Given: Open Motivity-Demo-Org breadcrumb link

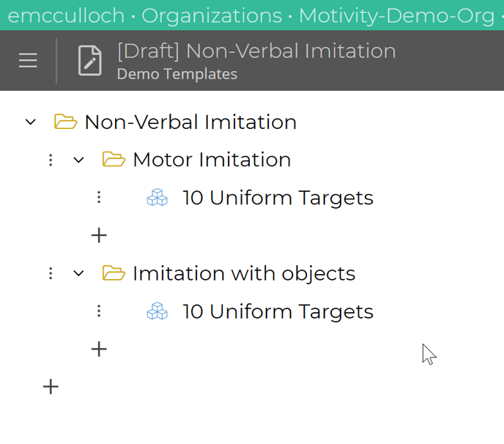Looking at the screenshot, I should 397,15.
